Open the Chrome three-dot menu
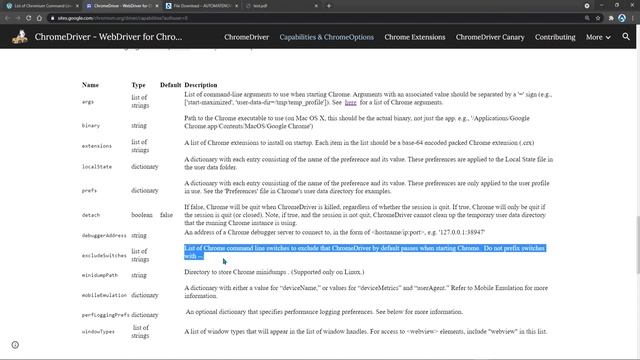The height and width of the screenshot is (360, 640). click(633, 18)
